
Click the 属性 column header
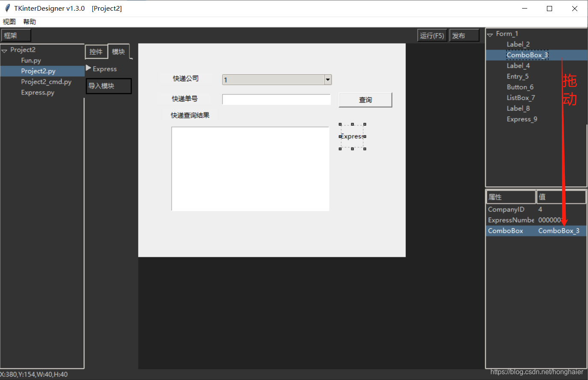tap(511, 197)
